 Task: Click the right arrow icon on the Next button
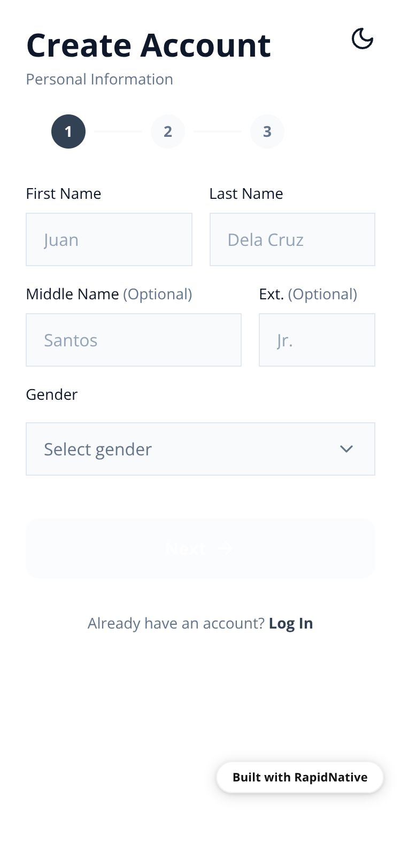pyautogui.click(x=226, y=548)
